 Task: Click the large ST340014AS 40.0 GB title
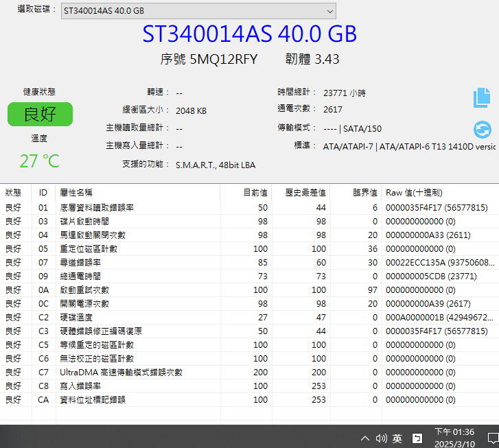pos(250,34)
